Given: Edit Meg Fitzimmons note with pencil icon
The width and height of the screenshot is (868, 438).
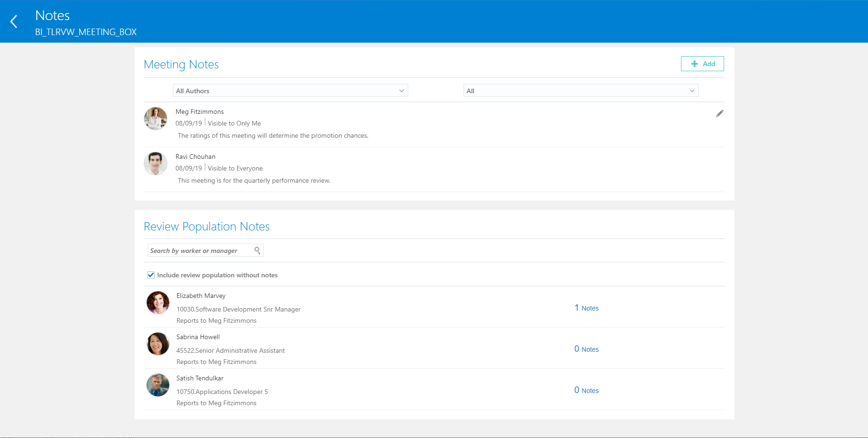Looking at the screenshot, I should coord(719,113).
